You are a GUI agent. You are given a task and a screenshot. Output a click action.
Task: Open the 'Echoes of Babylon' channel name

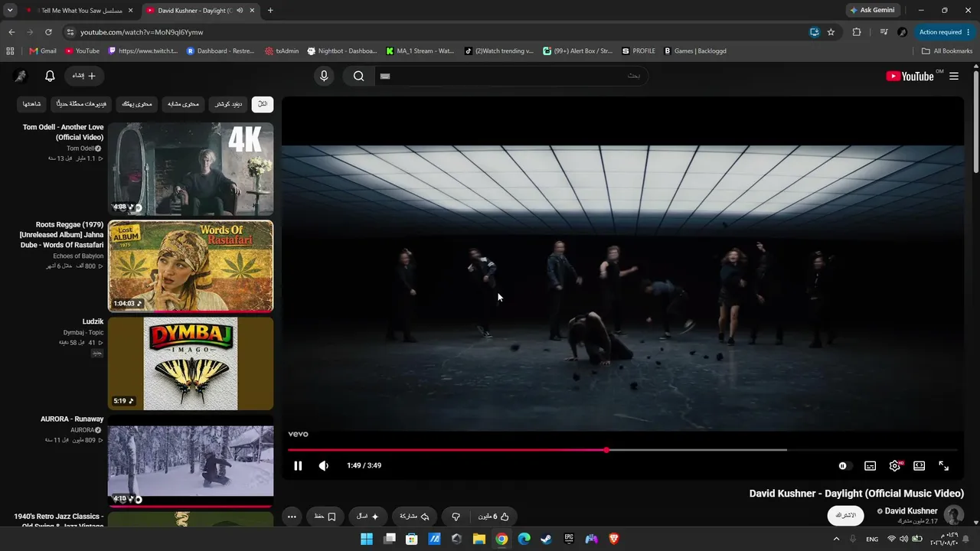pyautogui.click(x=79, y=256)
